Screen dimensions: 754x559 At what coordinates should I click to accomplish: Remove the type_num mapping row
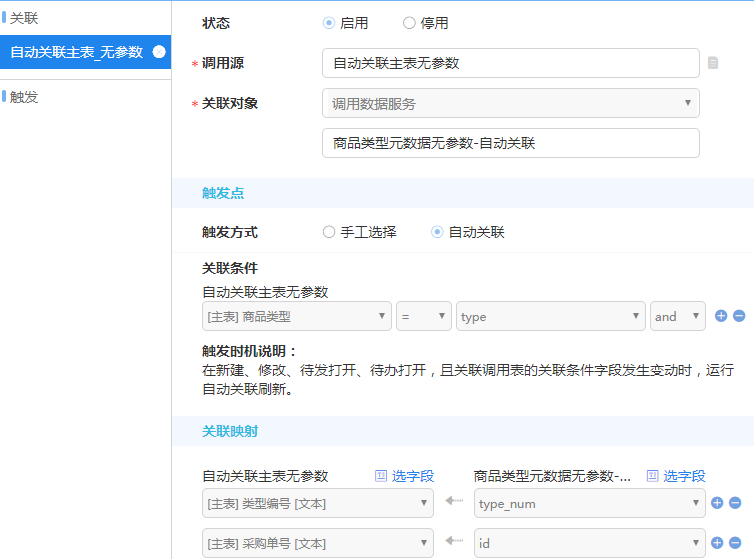pyautogui.click(x=735, y=503)
